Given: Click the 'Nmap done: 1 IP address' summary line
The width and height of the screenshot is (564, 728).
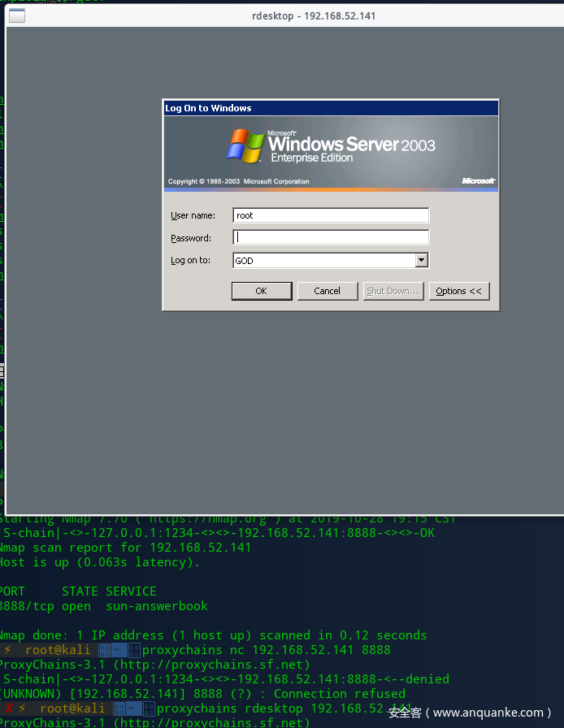Looking at the screenshot, I should tap(214, 635).
